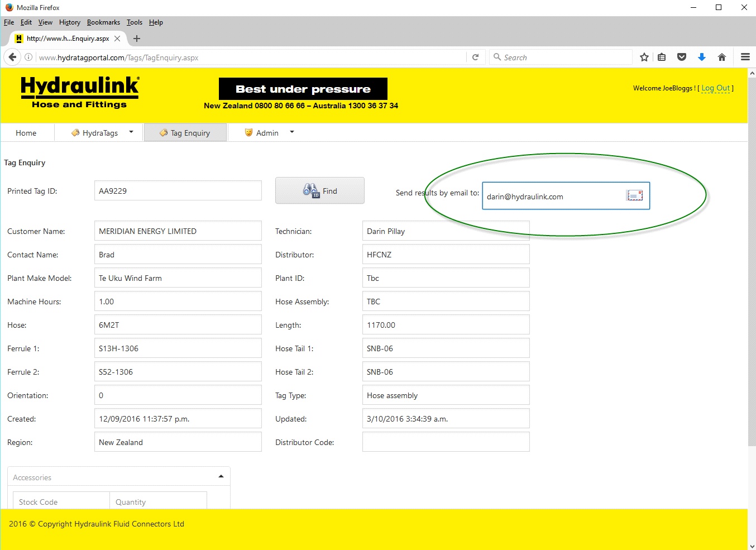Open the File menu
756x550 pixels.
[x=9, y=22]
